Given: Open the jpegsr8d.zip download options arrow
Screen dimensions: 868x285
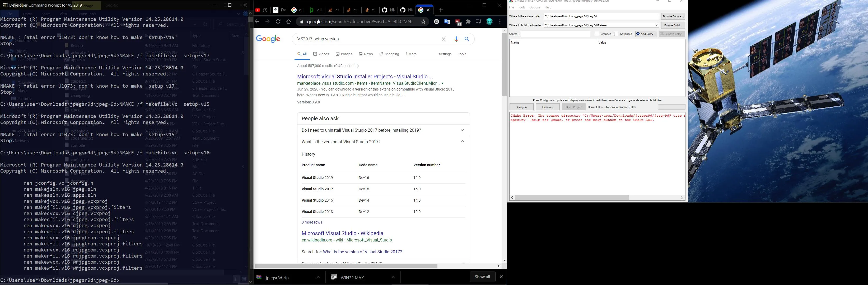Looking at the screenshot, I should 318,277.
